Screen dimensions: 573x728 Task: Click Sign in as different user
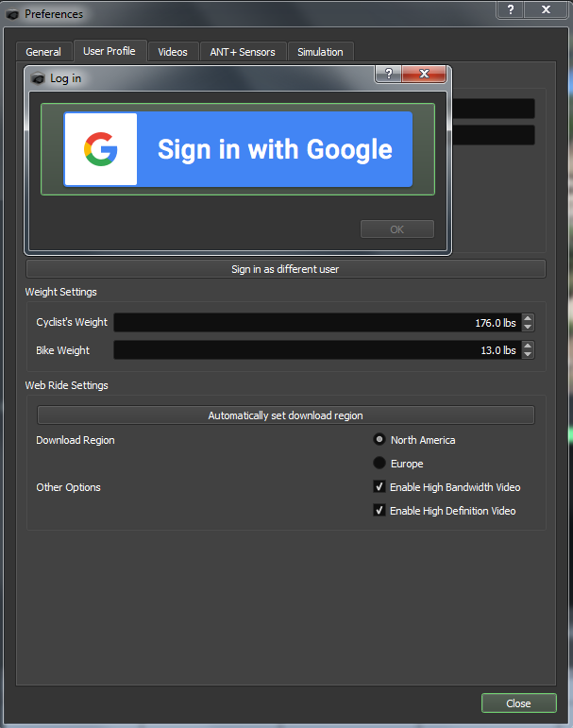pyautogui.click(x=286, y=269)
